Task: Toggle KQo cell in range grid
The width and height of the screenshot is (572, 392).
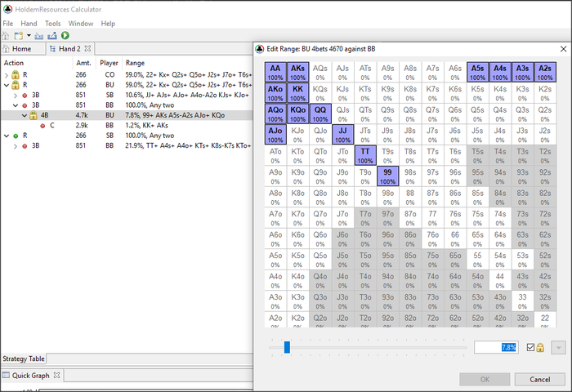Action: coord(297,114)
